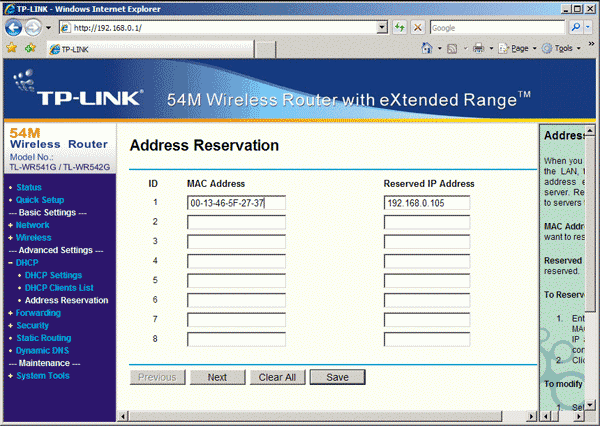Image resolution: width=600 pixels, height=426 pixels.
Task: Expand the Security menu section
Action: pyautogui.click(x=32, y=326)
